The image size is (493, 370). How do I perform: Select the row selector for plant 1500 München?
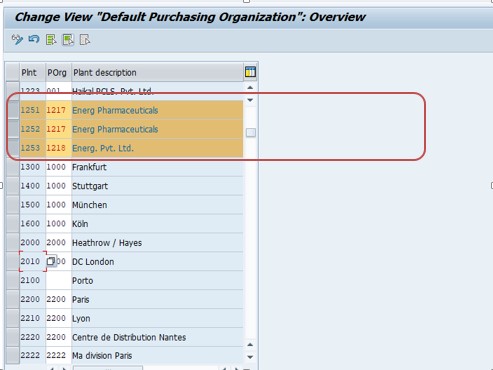(x=13, y=205)
